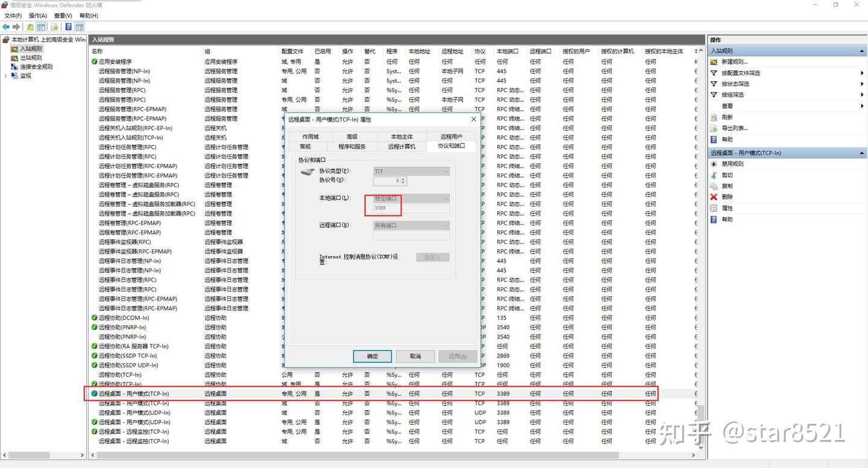The height and width of the screenshot is (468, 868).
Task: Click the 取消 button
Action: [415, 356]
